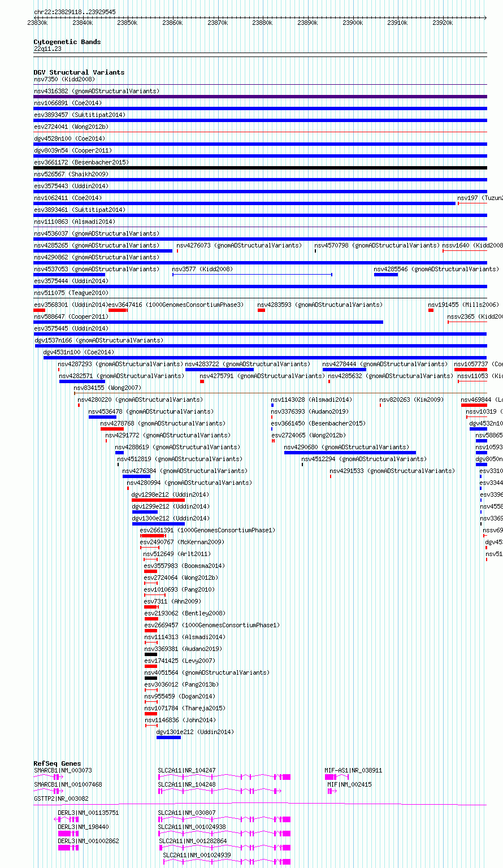Click blue bar under nsv4285265
Viewport: 503px width, 868px height.
(103, 251)
